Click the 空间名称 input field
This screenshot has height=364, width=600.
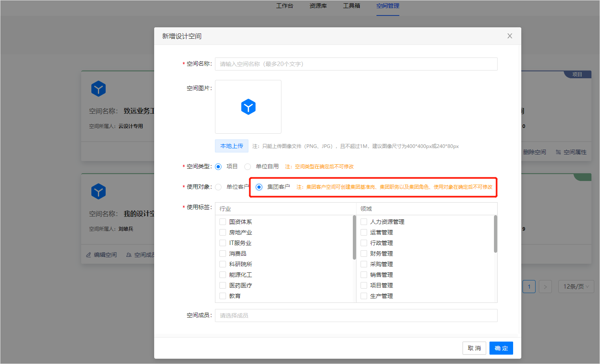tap(356, 64)
